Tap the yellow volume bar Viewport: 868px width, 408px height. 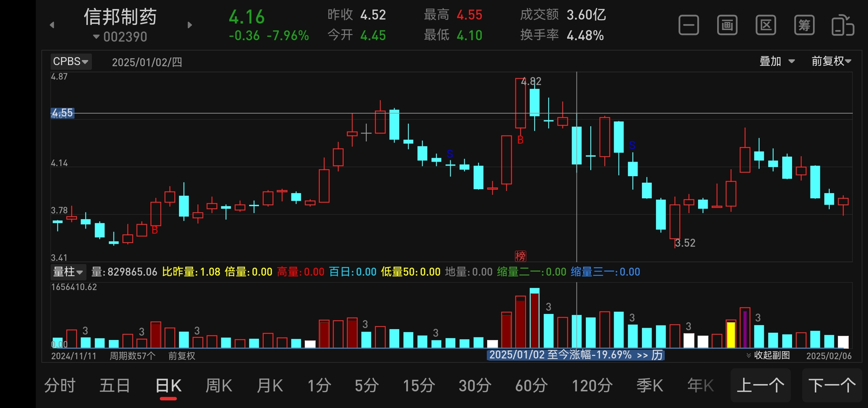pos(731,335)
